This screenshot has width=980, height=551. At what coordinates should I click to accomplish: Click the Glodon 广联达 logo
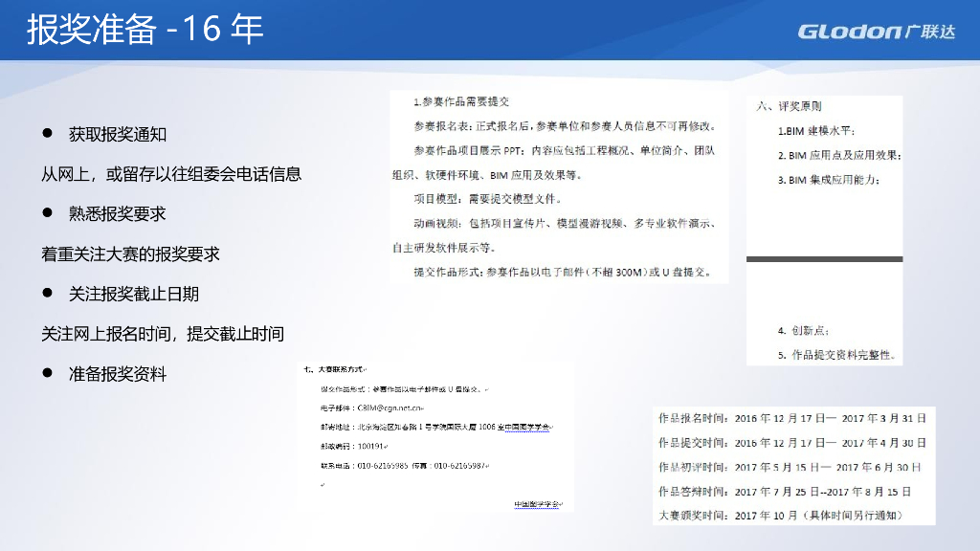pos(877,32)
